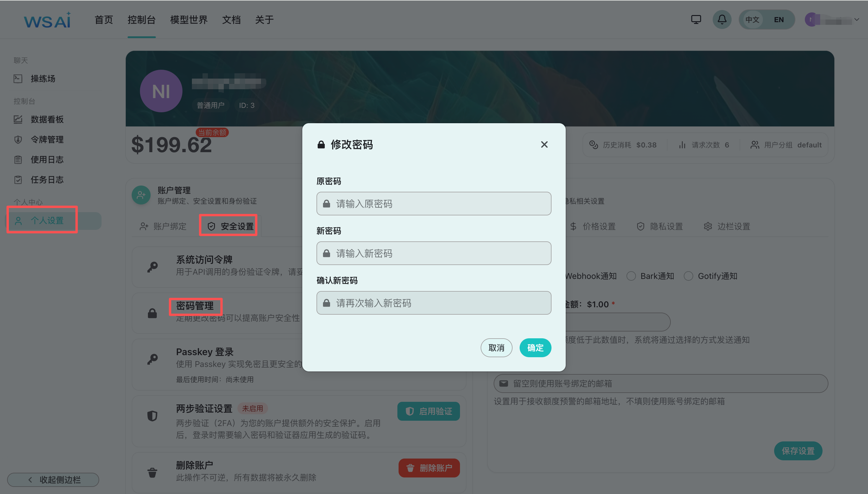This screenshot has width=868, height=494.
Task: Click the red 删除账户 button
Action: pyautogui.click(x=429, y=468)
